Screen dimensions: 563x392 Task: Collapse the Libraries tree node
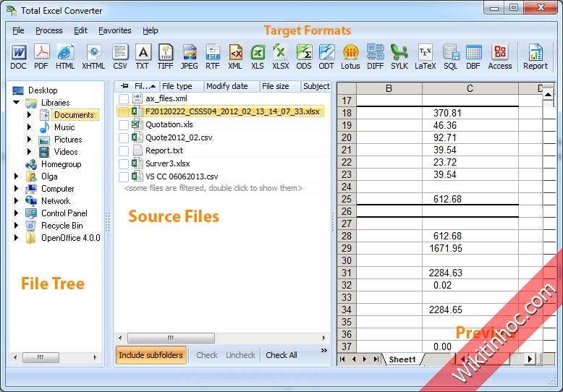16,103
